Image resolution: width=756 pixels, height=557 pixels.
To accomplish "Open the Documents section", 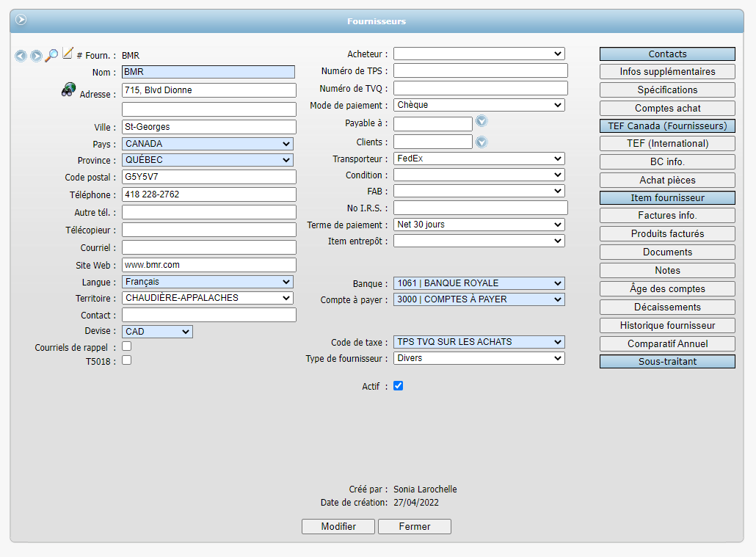I will [x=667, y=252].
